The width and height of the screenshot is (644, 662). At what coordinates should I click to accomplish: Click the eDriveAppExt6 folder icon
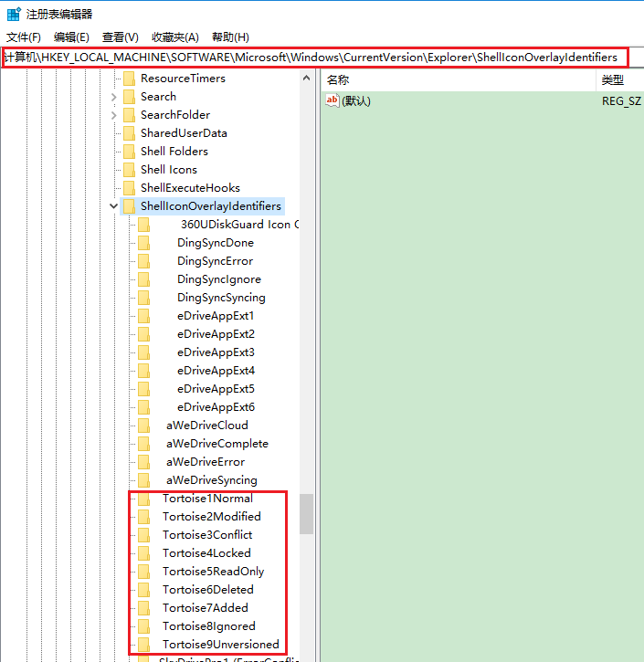143,407
